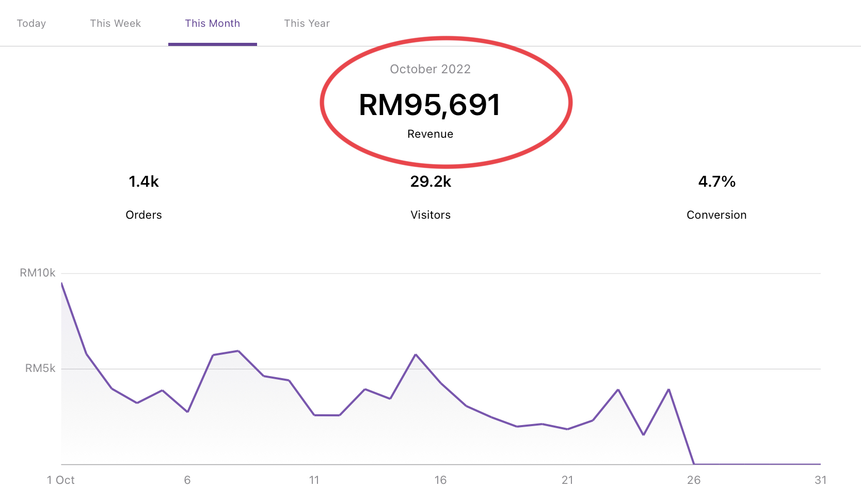Click the Conversion label

click(x=716, y=215)
